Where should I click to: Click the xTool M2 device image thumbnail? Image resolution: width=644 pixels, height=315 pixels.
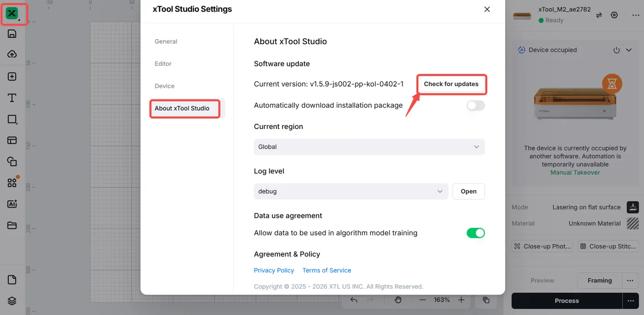pyautogui.click(x=522, y=16)
